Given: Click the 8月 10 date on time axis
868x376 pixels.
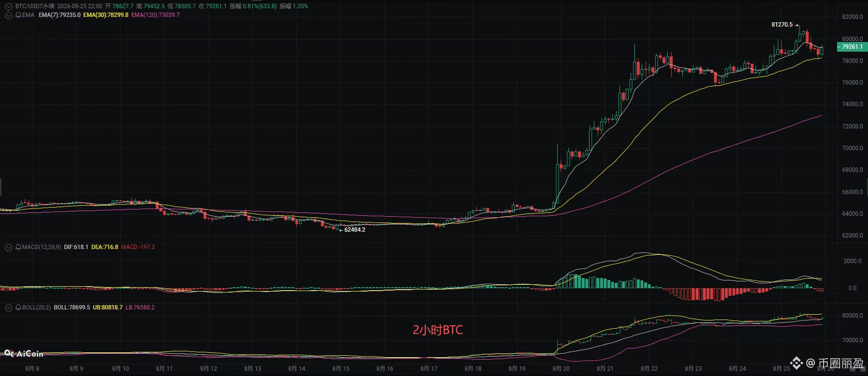Looking at the screenshot, I should pyautogui.click(x=120, y=369).
